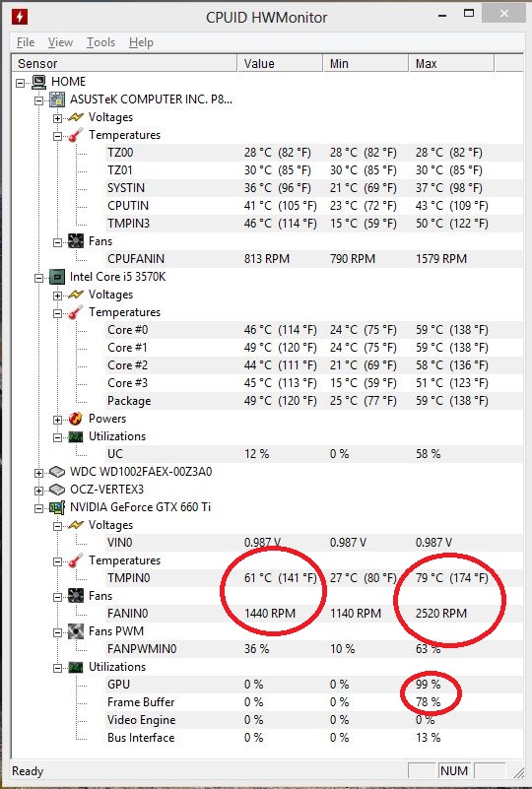The image size is (532, 789).
Task: Select the HOME computer icon
Action: click(38, 82)
